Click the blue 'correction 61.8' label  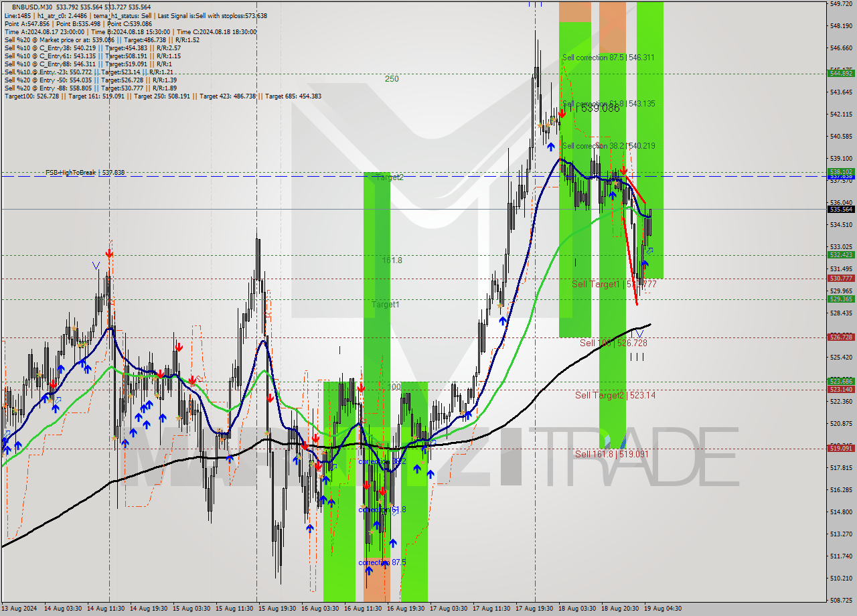[x=382, y=510]
